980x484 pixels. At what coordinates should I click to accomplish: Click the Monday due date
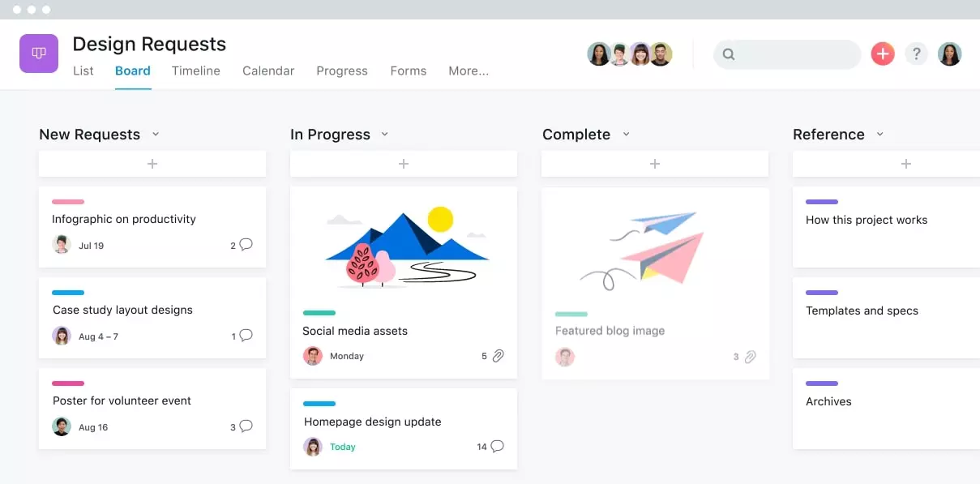click(x=347, y=356)
